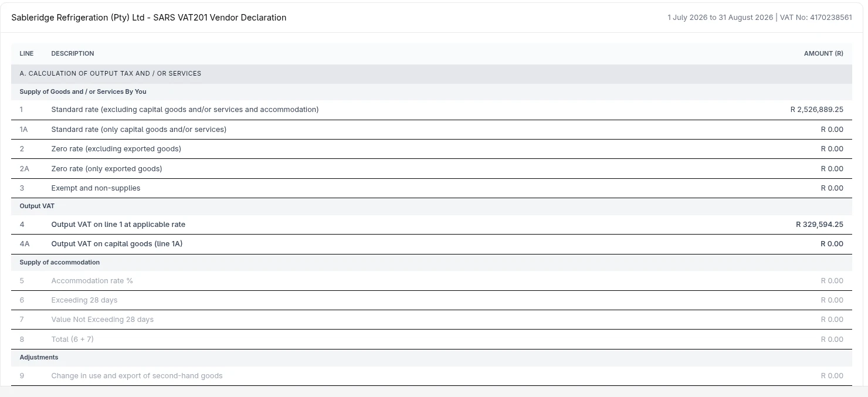Viewport: 868px width, 397px height.
Task: Click Output VAT on capital goods (line 1A)
Action: tap(117, 244)
